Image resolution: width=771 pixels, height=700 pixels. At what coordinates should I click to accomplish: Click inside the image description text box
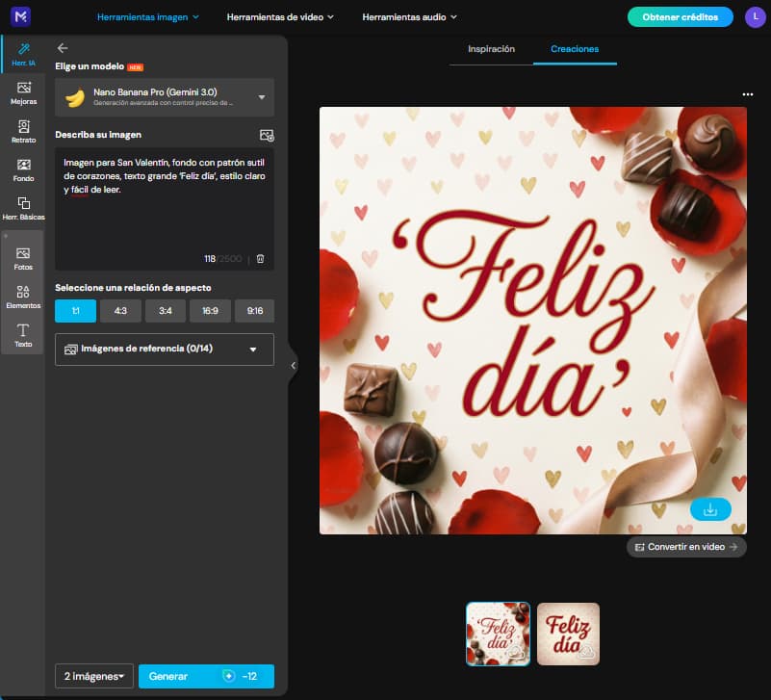[165, 209]
